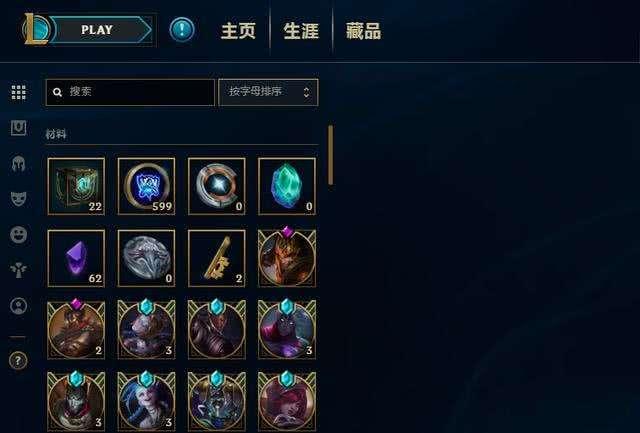Click the Hextech key item showing 2
Screen dimensions: 640x433
217,258
